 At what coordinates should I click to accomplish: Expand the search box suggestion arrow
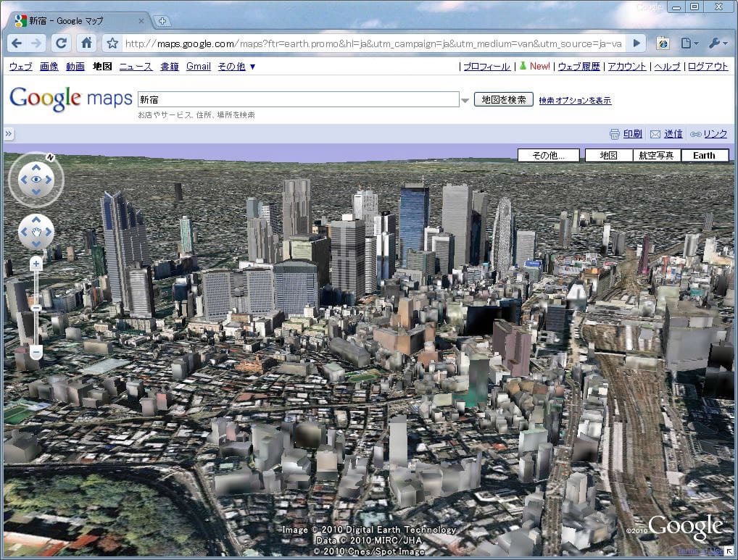tap(465, 100)
